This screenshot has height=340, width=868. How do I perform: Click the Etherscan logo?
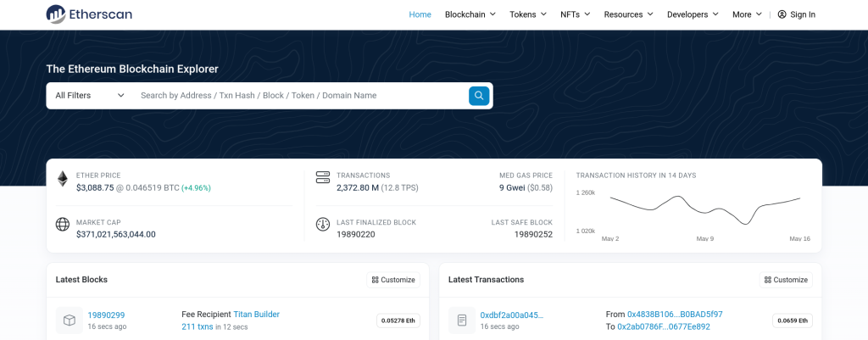89,14
